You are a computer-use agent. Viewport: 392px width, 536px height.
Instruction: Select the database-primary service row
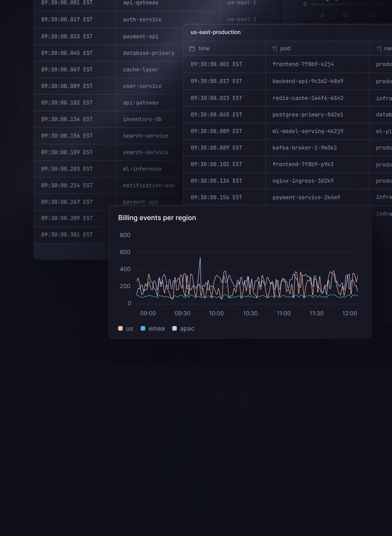149,53
